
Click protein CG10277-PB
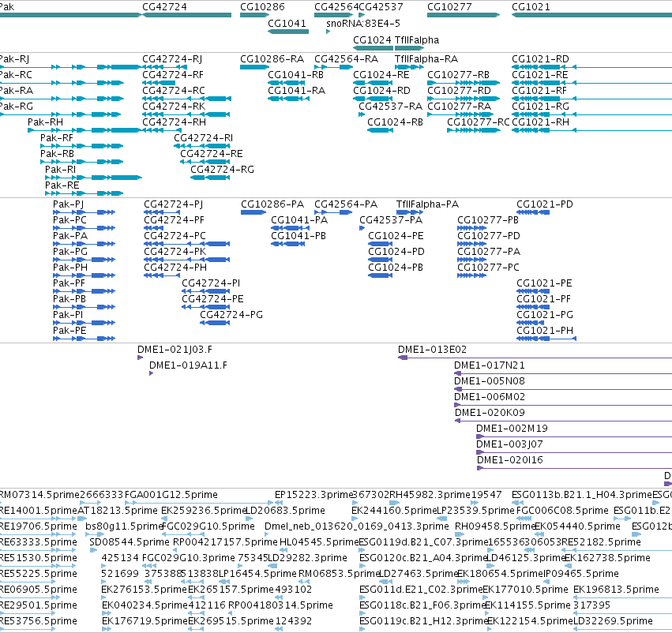[x=471, y=228]
